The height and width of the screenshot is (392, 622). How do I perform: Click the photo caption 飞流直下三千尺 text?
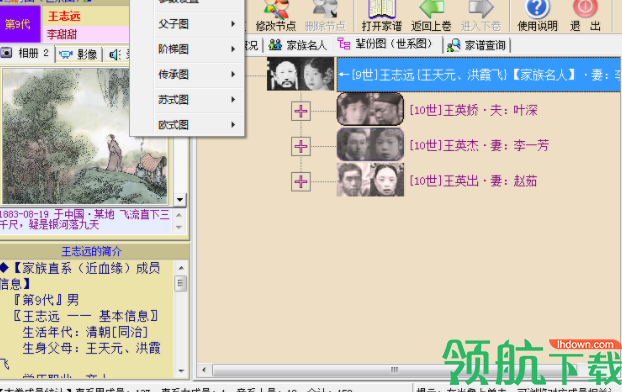(85, 220)
